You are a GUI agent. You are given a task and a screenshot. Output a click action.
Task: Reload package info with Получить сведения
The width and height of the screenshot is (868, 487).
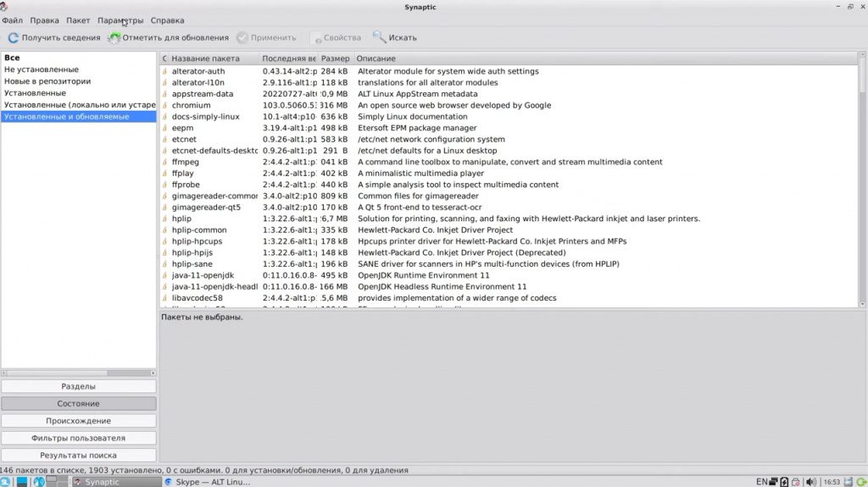tap(53, 37)
